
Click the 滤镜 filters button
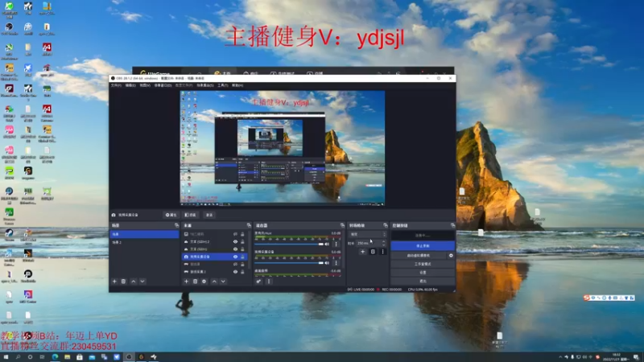[190, 215]
